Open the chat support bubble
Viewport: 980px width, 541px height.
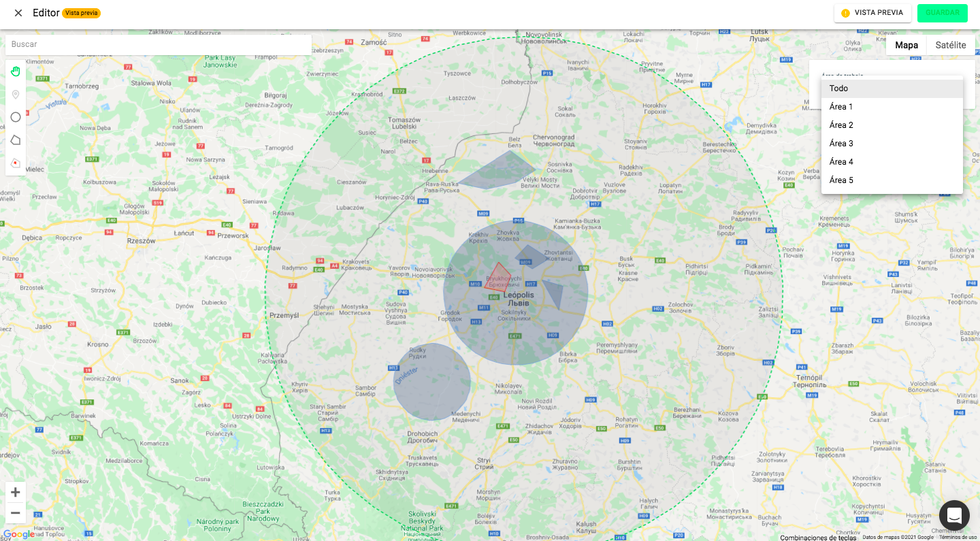(x=954, y=515)
